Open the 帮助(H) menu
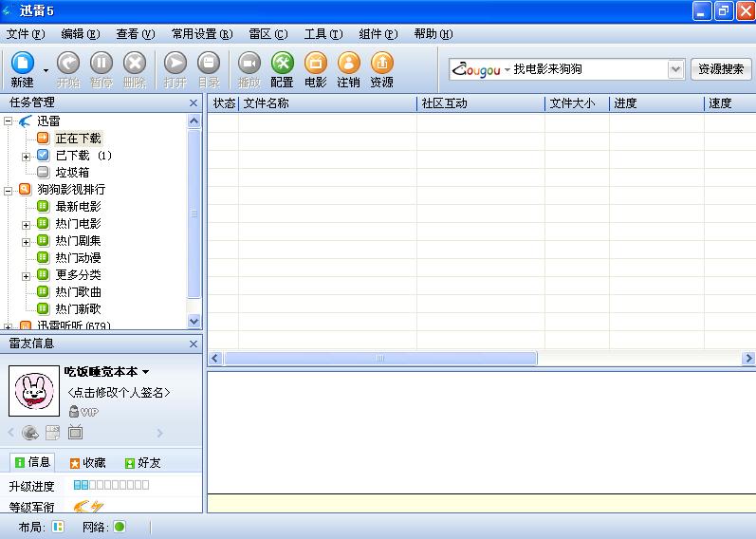Viewport: 756px width, 539px height. tap(433, 34)
